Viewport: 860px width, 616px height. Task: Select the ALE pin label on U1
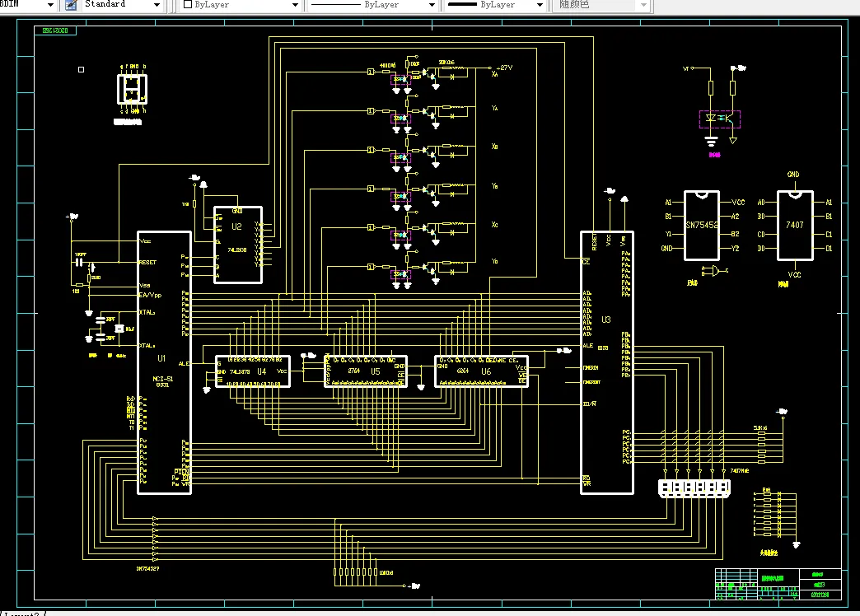click(x=184, y=364)
